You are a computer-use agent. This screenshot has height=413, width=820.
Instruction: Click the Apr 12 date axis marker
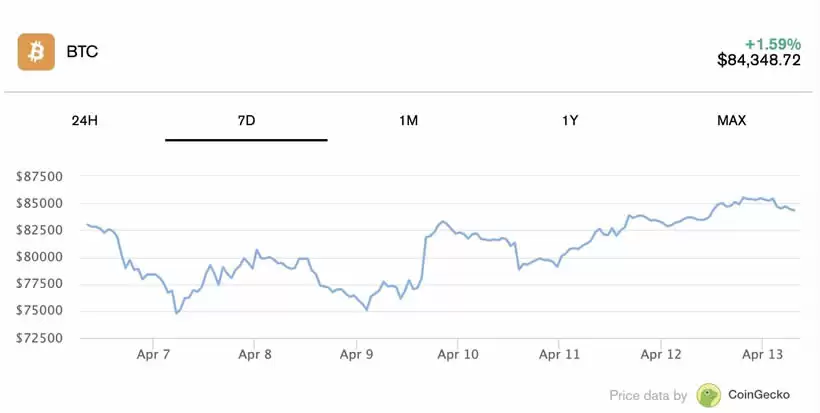point(660,354)
